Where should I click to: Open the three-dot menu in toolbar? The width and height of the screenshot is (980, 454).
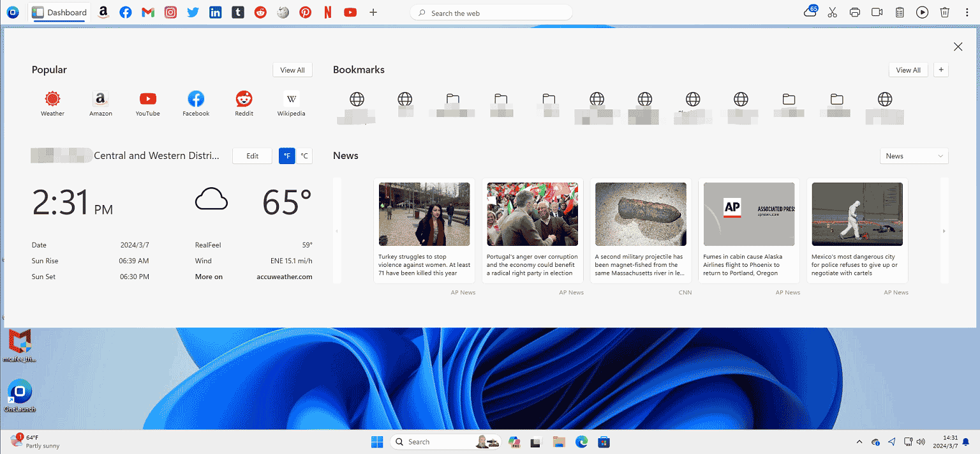tap(967, 12)
